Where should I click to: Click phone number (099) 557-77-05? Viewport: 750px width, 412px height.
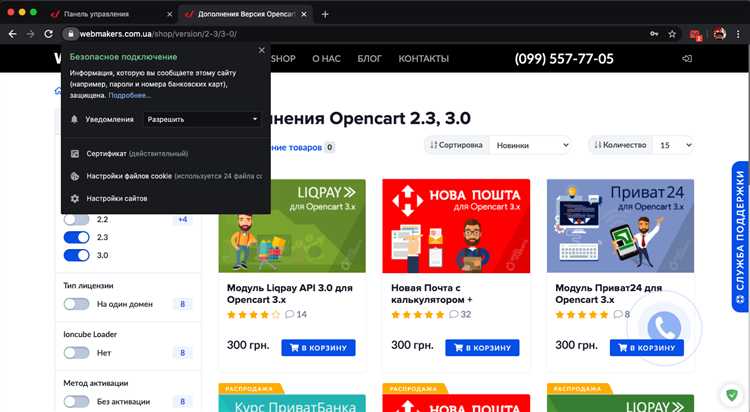tap(564, 58)
